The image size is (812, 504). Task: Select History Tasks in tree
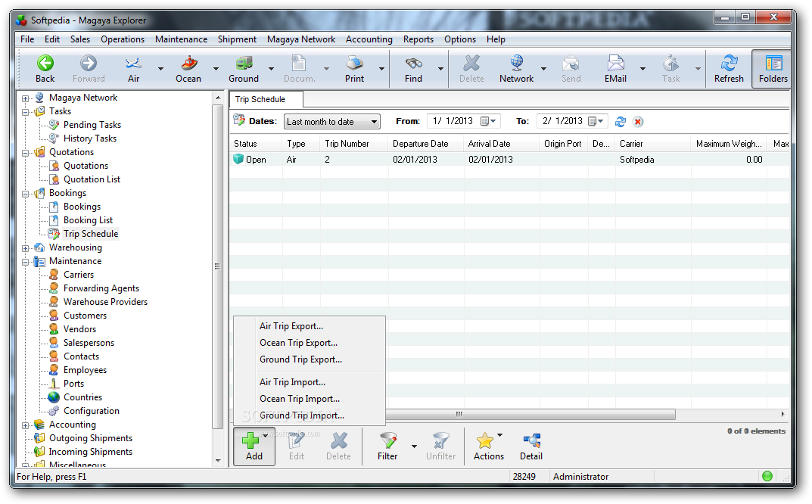(89, 138)
